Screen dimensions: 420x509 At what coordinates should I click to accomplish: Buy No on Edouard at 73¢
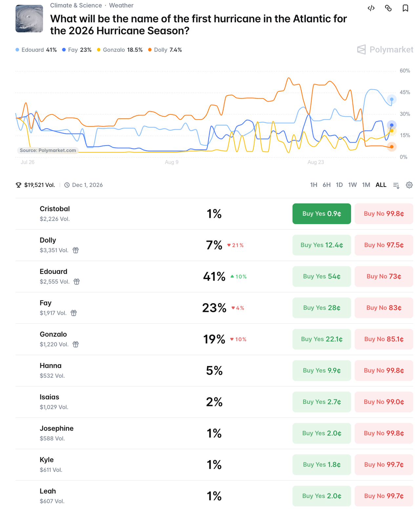(384, 276)
